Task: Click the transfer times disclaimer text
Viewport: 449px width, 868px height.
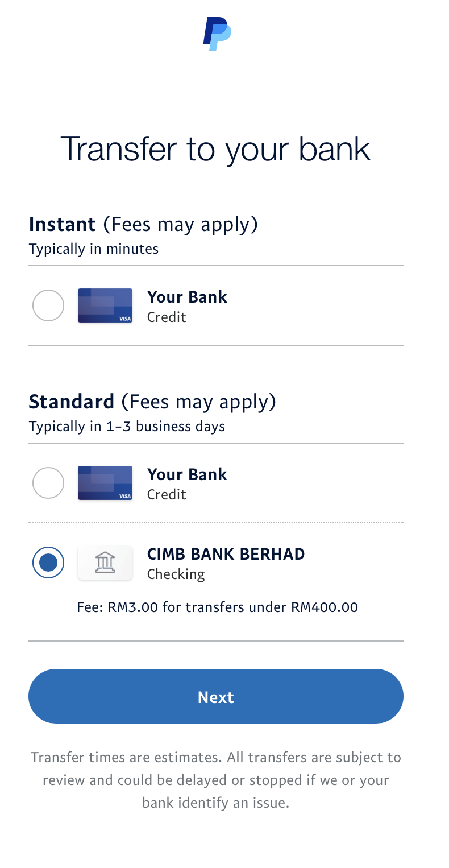Action: 216,780
